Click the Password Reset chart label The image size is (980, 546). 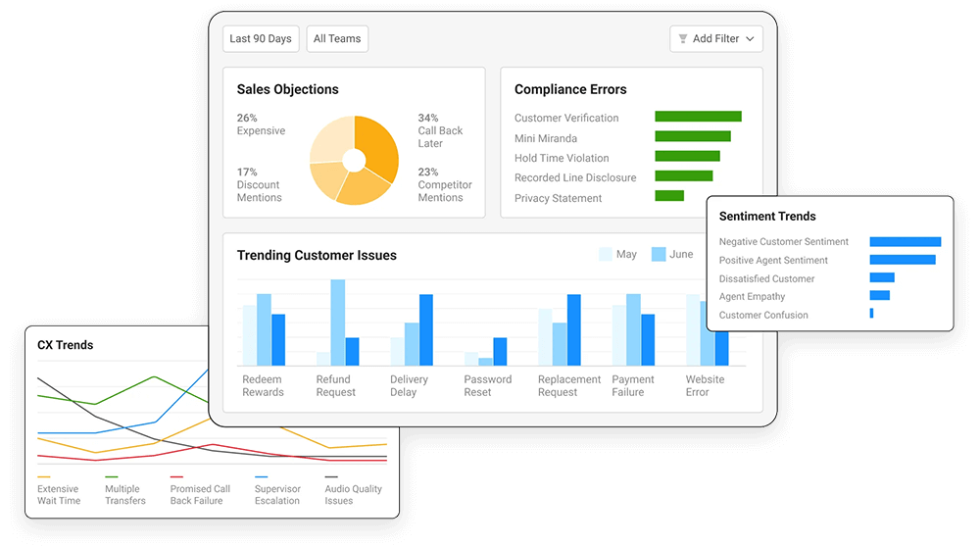487,386
